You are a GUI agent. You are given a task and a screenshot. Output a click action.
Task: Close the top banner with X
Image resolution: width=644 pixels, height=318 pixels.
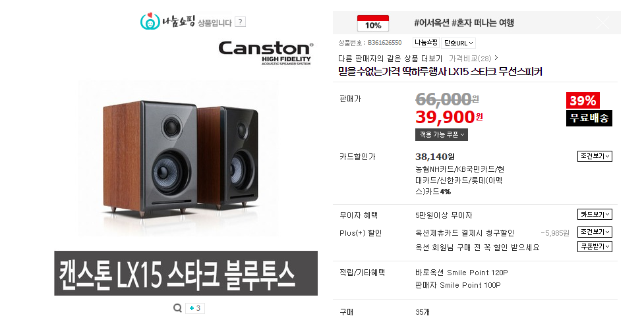(x=603, y=22)
